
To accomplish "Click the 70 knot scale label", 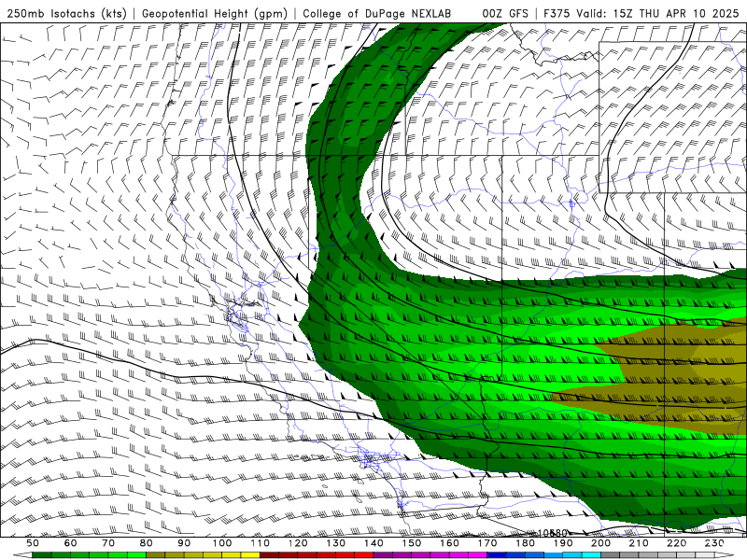I will [x=108, y=543].
